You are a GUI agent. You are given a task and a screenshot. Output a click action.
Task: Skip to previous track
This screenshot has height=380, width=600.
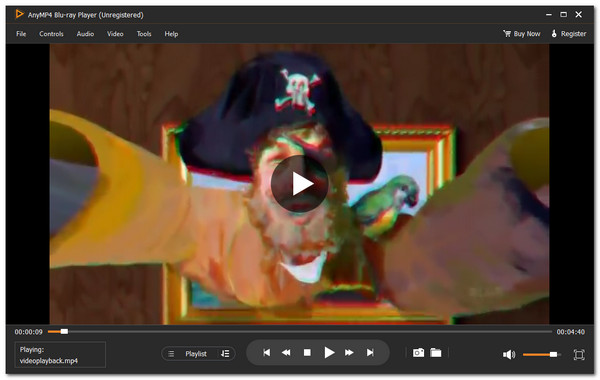[x=267, y=352]
